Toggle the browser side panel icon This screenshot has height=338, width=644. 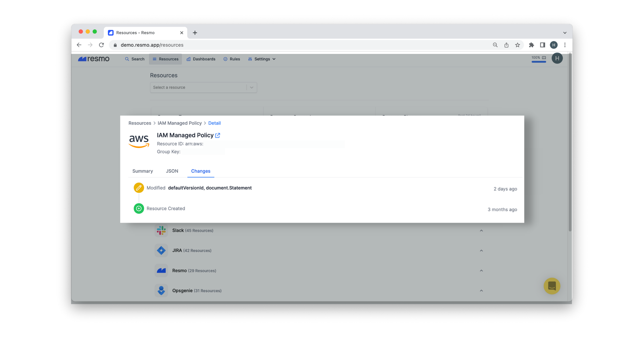(x=543, y=45)
